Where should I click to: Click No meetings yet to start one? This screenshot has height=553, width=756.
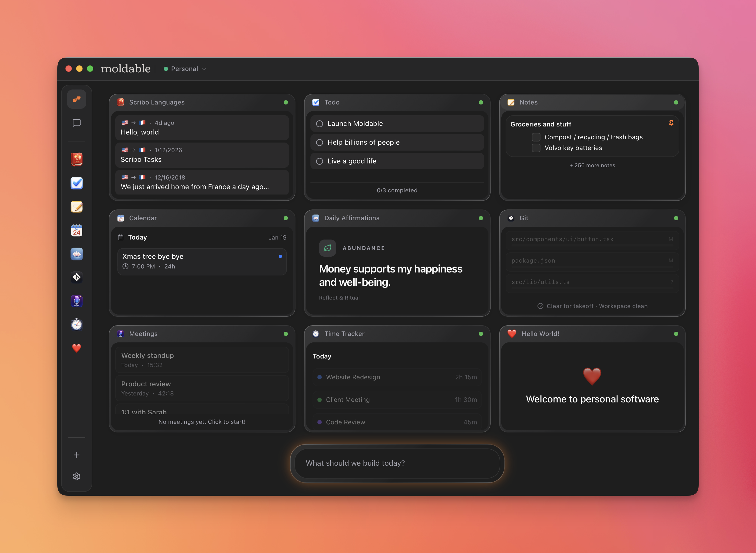click(202, 422)
